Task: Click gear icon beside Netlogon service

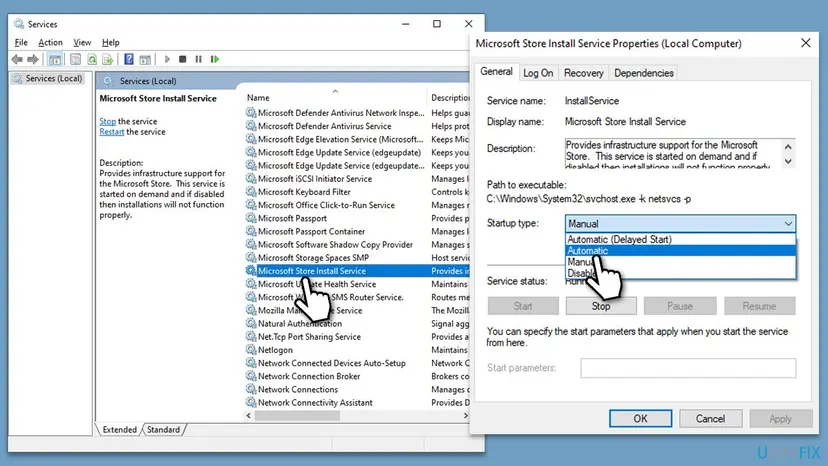Action: point(251,349)
